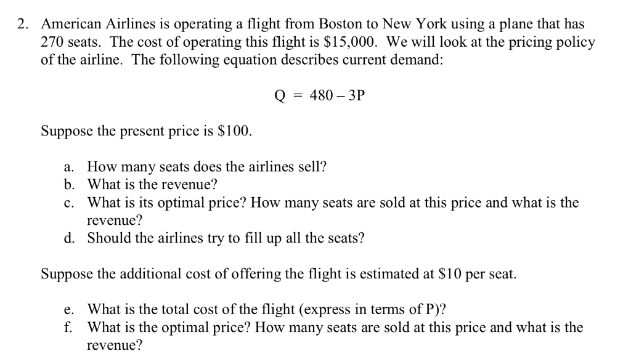
Task: Click the words "American Airlines"
Action: coord(91,25)
